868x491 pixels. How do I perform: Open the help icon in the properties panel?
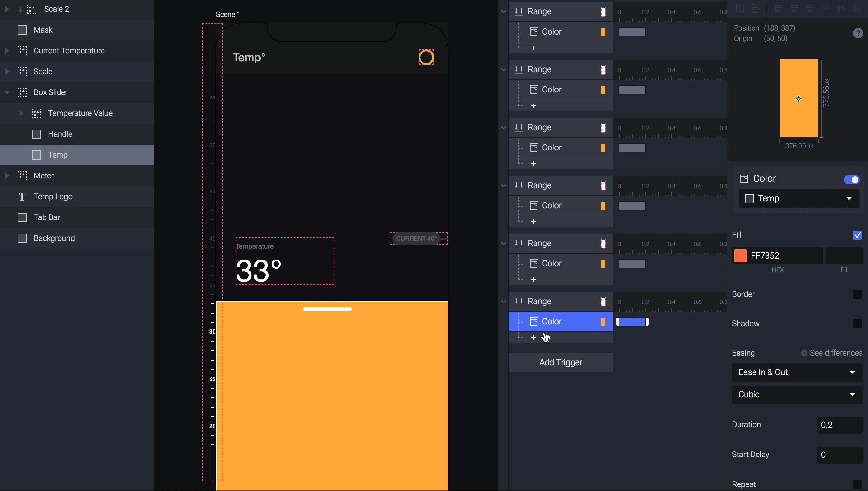[858, 33]
